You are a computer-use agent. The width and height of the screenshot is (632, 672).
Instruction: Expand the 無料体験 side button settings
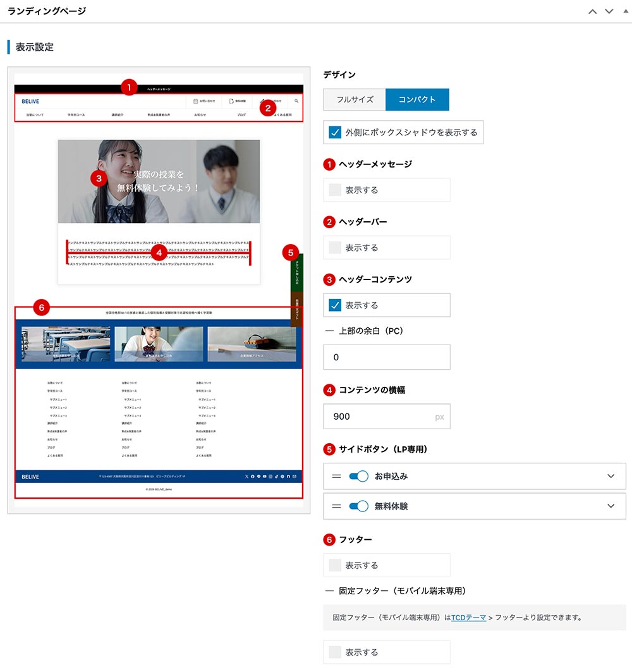coord(611,506)
